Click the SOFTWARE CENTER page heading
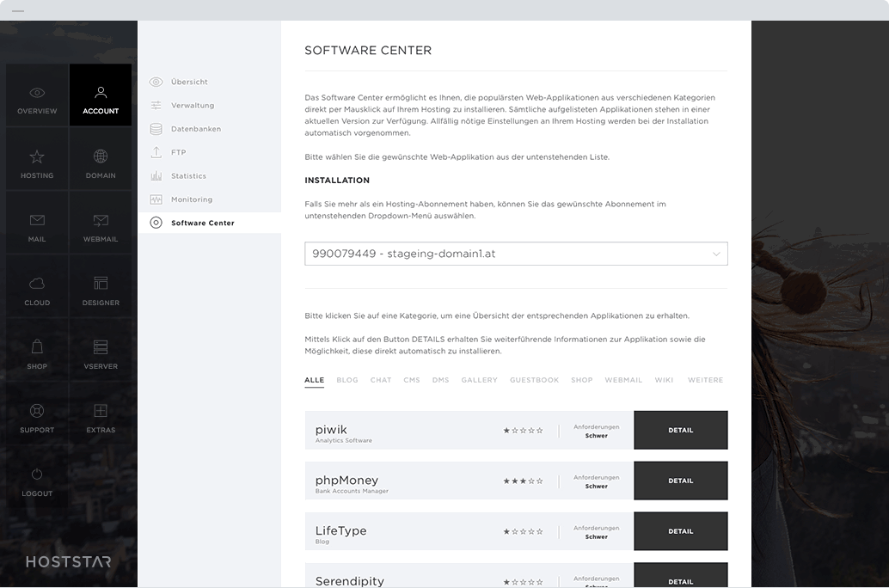 point(368,51)
